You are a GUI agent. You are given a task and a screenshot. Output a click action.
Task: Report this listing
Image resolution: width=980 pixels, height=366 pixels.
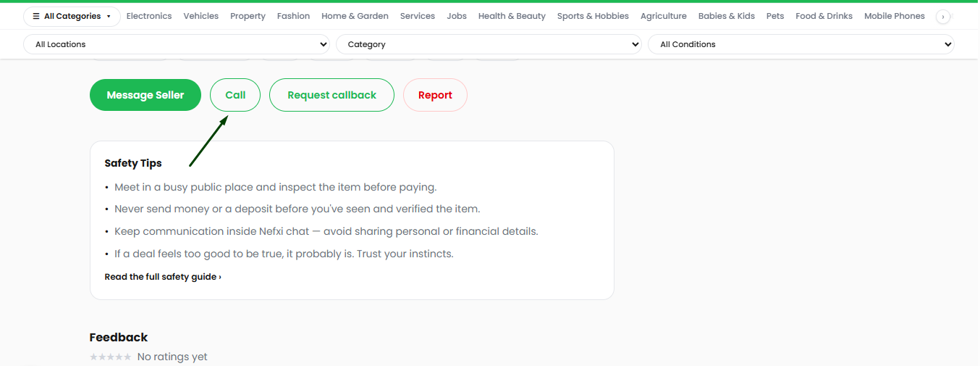tap(435, 95)
